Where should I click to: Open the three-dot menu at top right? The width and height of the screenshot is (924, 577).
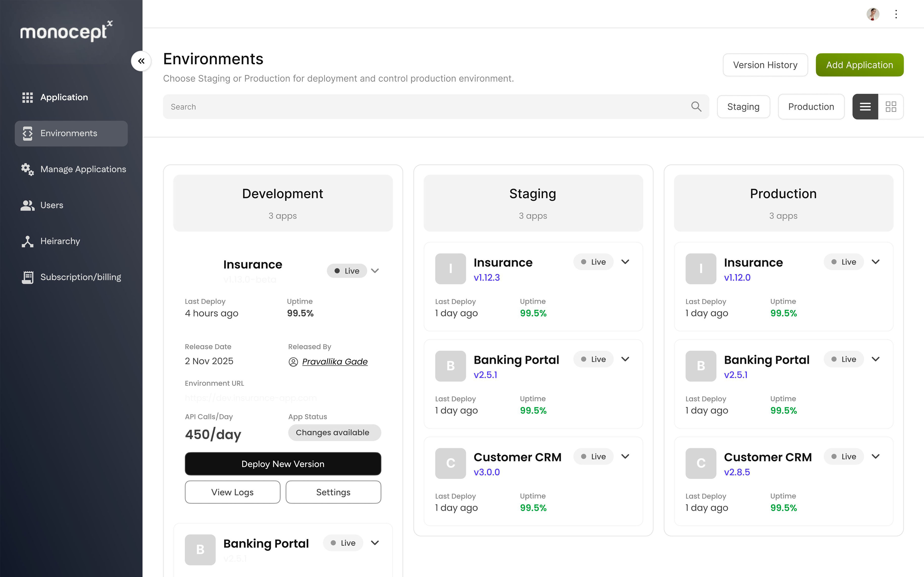[x=896, y=14]
